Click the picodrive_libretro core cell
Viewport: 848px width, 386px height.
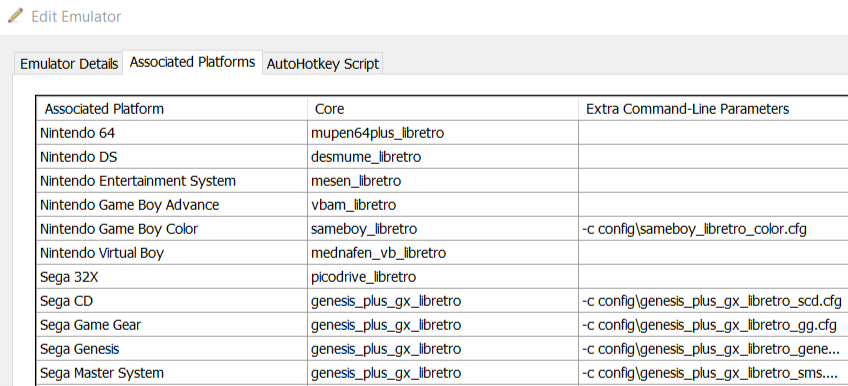tap(443, 277)
